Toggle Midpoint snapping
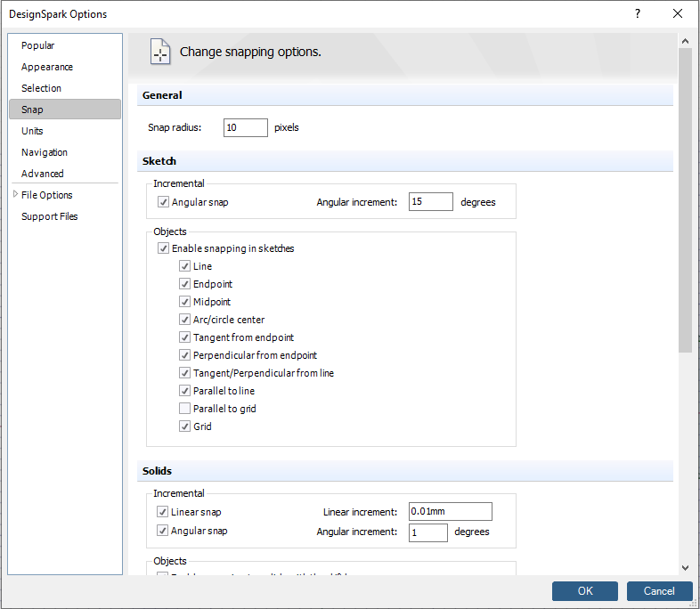This screenshot has width=700, height=609. (184, 302)
